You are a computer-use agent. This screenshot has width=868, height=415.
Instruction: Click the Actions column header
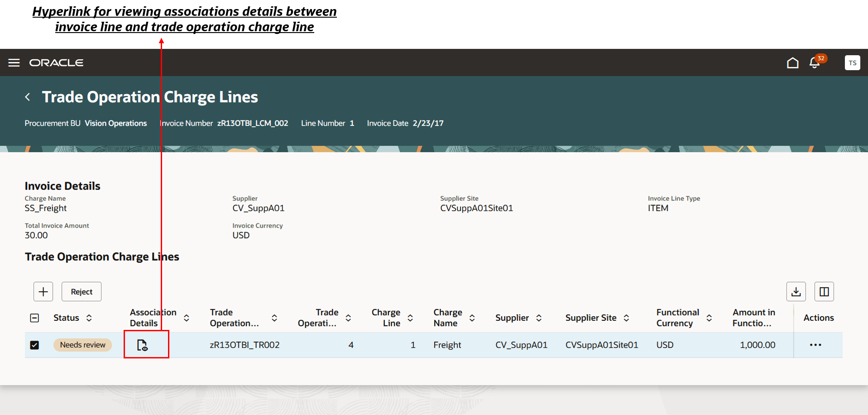click(x=819, y=318)
